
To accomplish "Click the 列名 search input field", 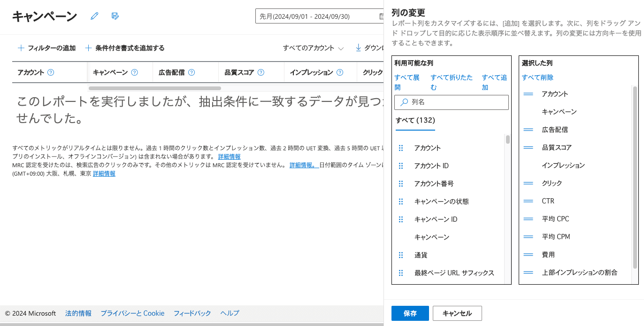I will 452,102.
